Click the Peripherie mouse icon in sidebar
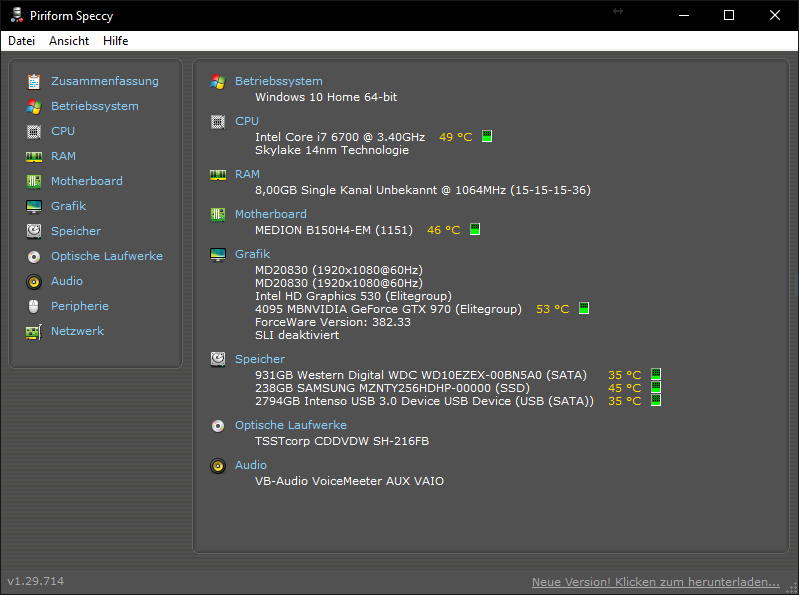Viewport: 799px width, 595px height. coord(34,306)
